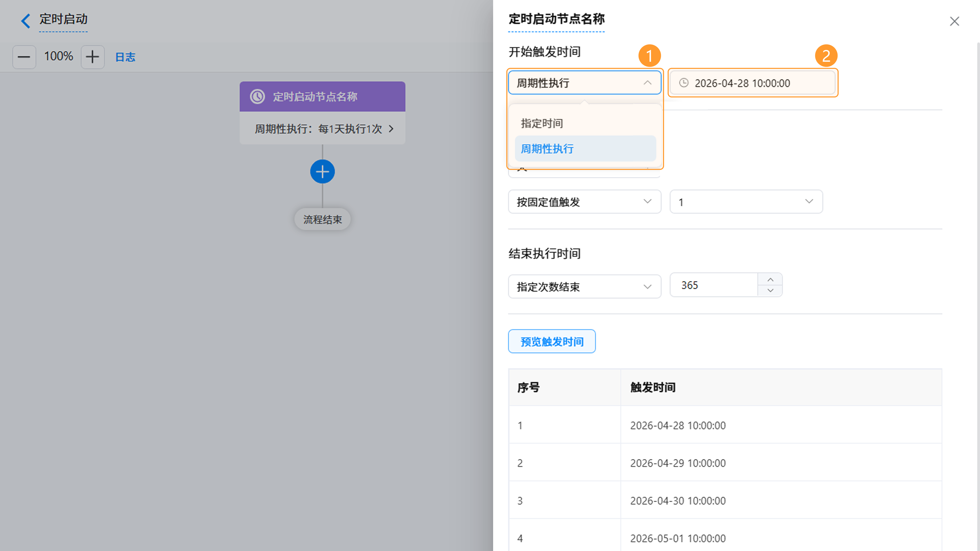The image size is (980, 551).
Task: Select the row 2026-04-28 10:00:00 in table
Action: pyautogui.click(x=725, y=425)
